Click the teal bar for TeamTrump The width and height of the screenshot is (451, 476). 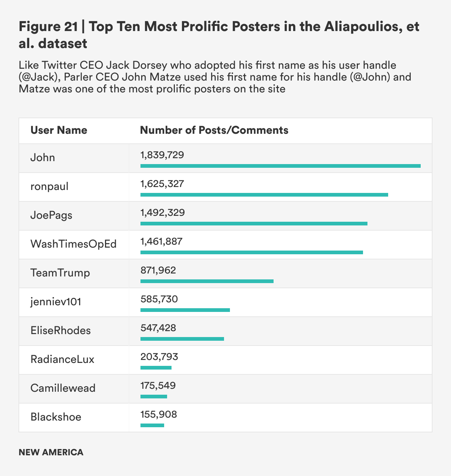click(207, 281)
